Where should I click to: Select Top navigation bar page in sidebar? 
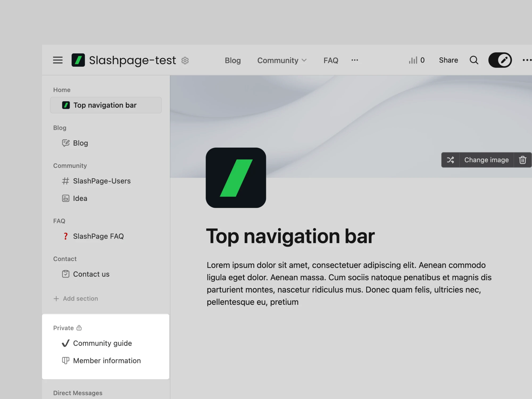click(106, 105)
